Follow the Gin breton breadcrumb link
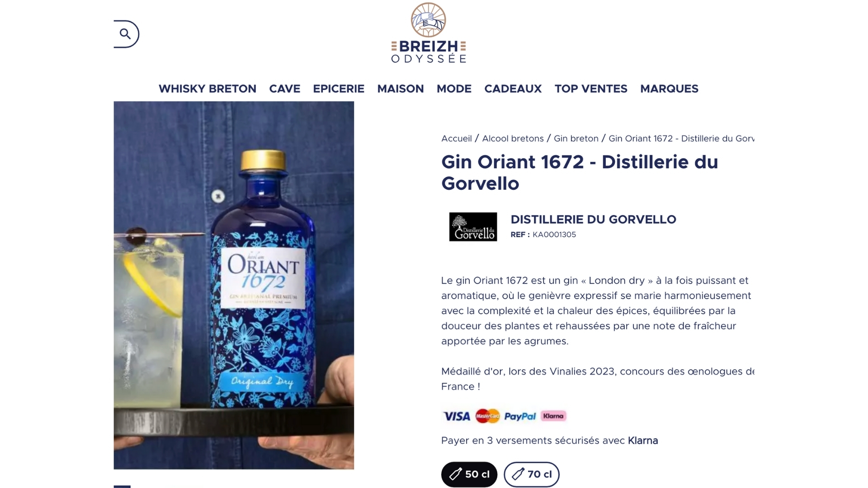This screenshot has width=868, height=488. tap(576, 139)
